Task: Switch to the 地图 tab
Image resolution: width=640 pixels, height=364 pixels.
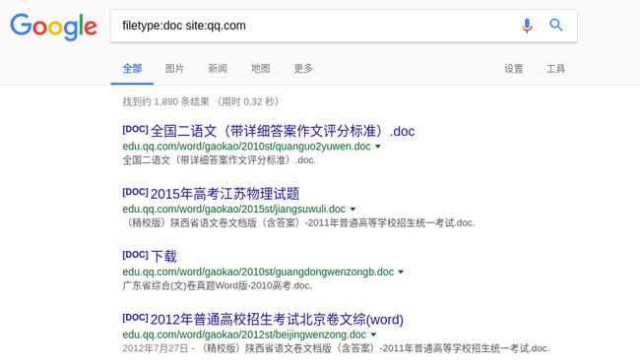Action: (260, 69)
